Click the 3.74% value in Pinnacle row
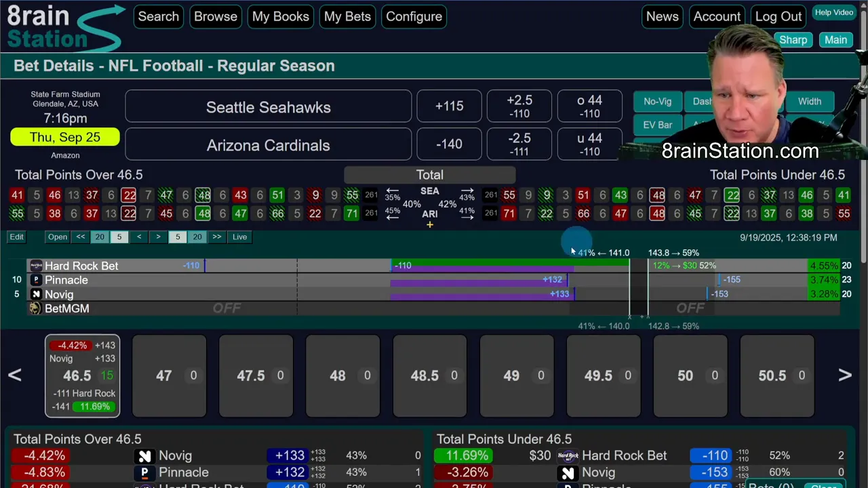The image size is (868, 488). point(824,280)
